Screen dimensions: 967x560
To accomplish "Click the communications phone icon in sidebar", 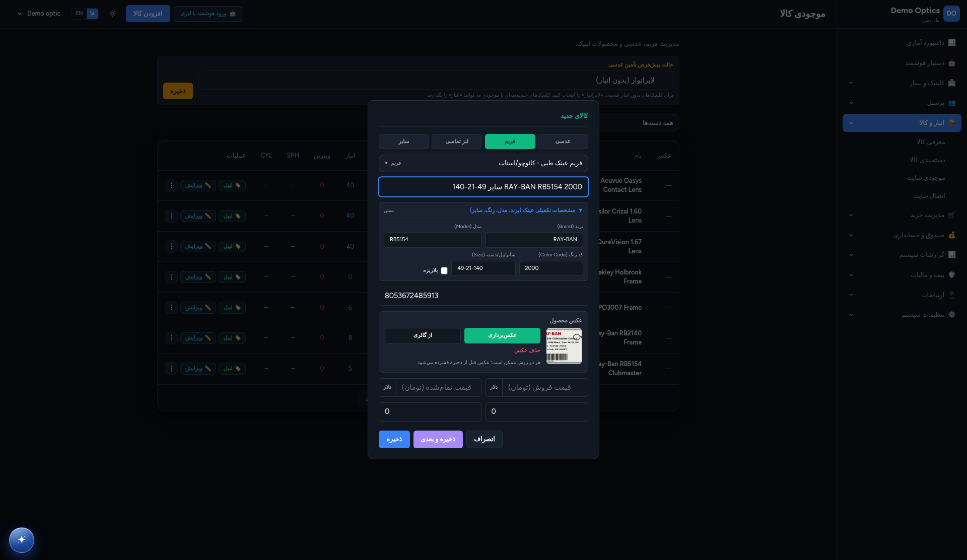I will pyautogui.click(x=952, y=295).
